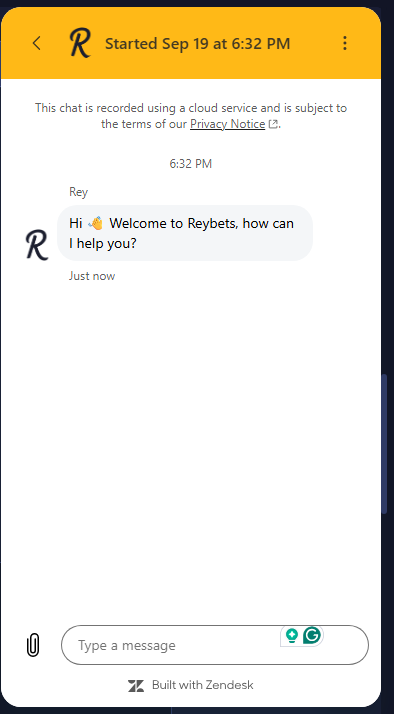Image resolution: width=394 pixels, height=714 pixels.
Task: Select the 'Started Sep 19 at 6:32 PM' title
Action: point(198,44)
